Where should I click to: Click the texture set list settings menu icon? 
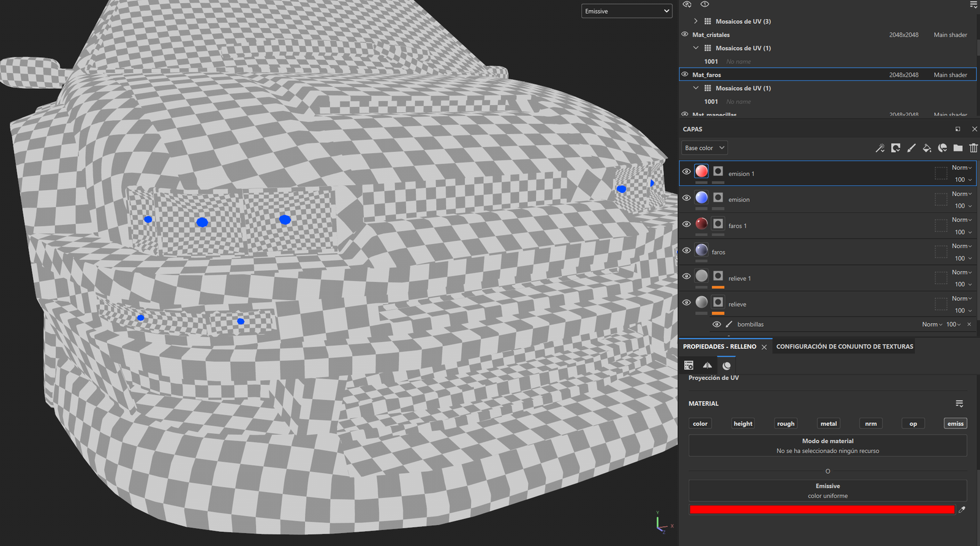pyautogui.click(x=973, y=4)
